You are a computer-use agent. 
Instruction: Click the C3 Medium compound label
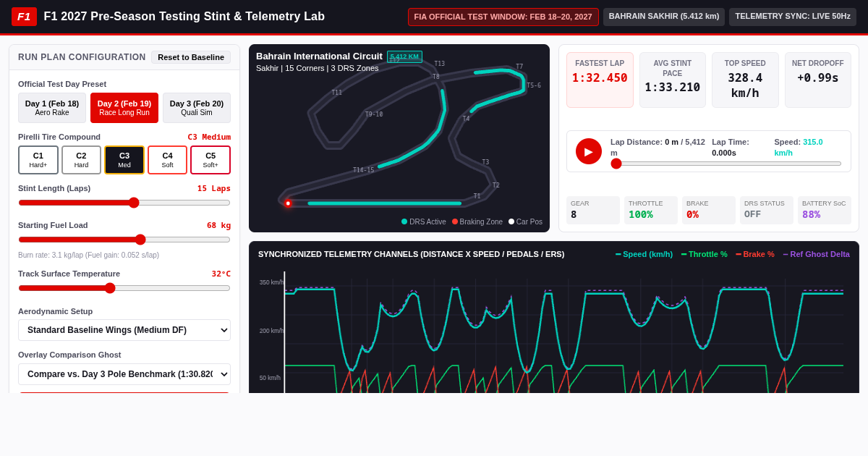[209, 137]
